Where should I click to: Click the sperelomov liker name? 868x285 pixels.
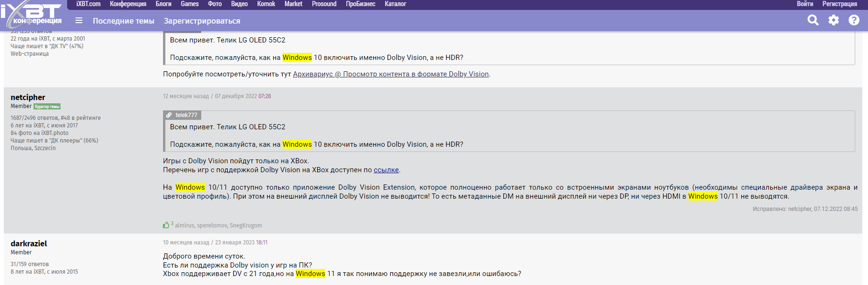(212, 226)
